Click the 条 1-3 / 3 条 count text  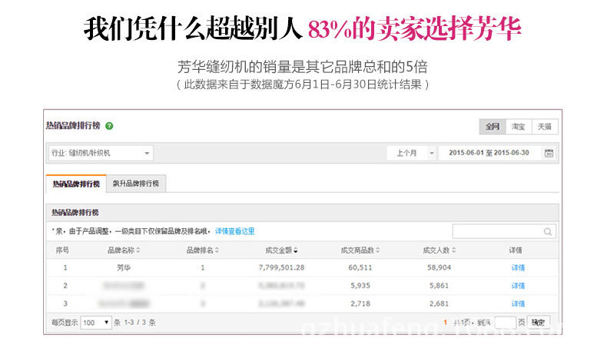[134, 323]
